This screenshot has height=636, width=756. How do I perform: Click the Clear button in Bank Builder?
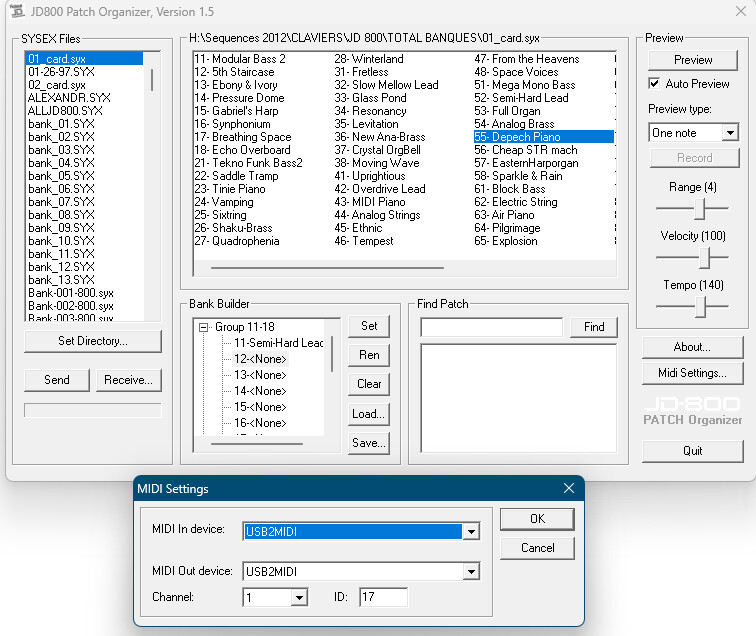(x=369, y=384)
